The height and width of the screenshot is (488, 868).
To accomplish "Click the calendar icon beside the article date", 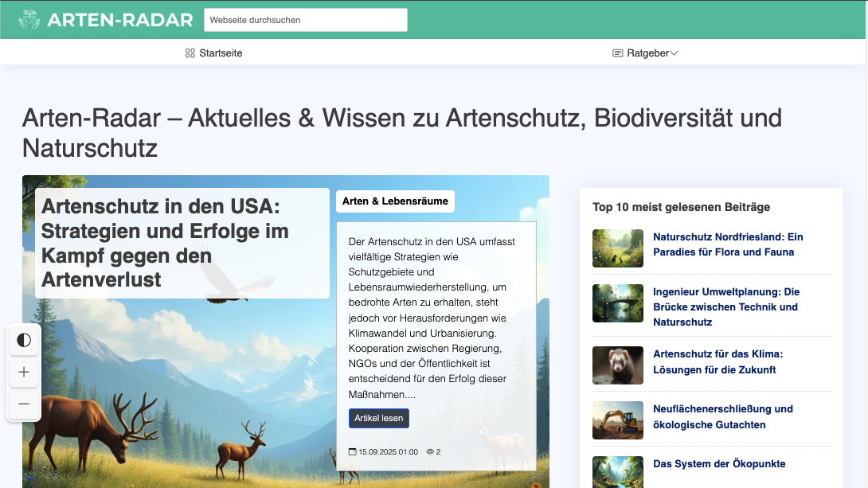I will point(353,452).
